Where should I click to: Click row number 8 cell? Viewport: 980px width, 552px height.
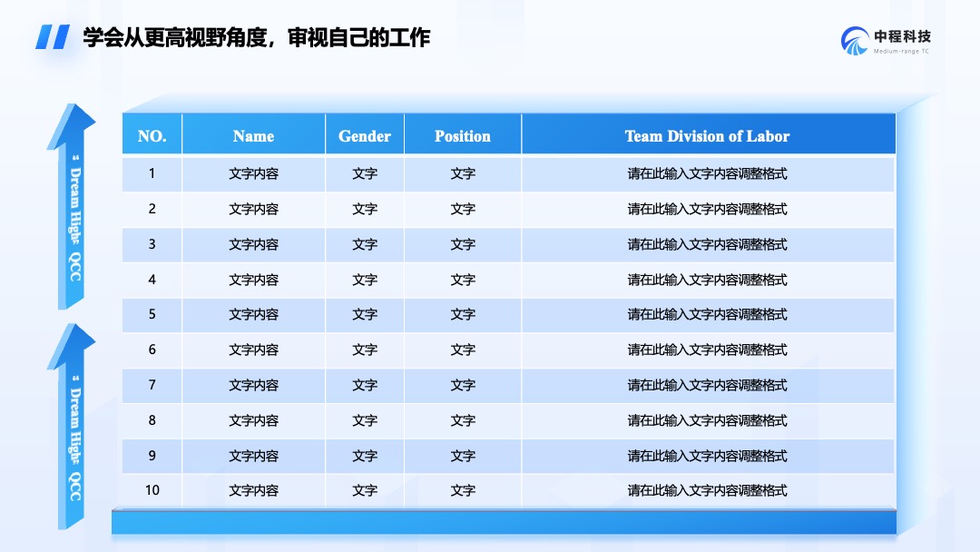click(152, 420)
